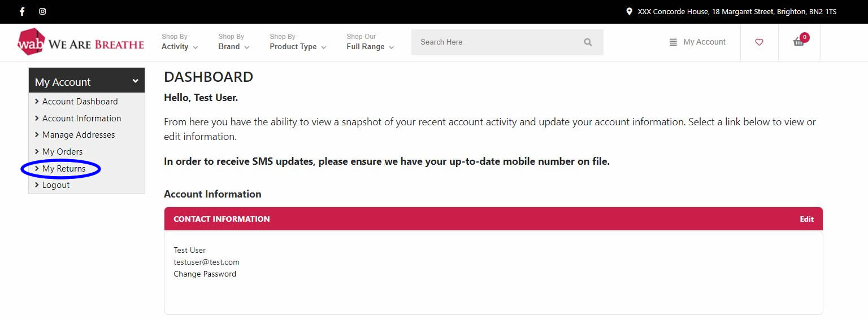Click the search magnifier icon
This screenshot has width=868, height=320.
point(588,42)
